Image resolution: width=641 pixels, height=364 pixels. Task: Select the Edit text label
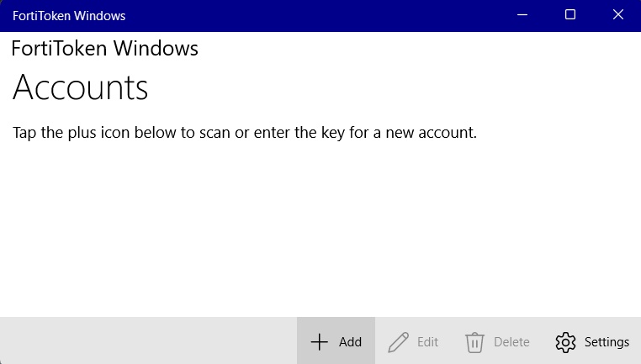[427, 342]
